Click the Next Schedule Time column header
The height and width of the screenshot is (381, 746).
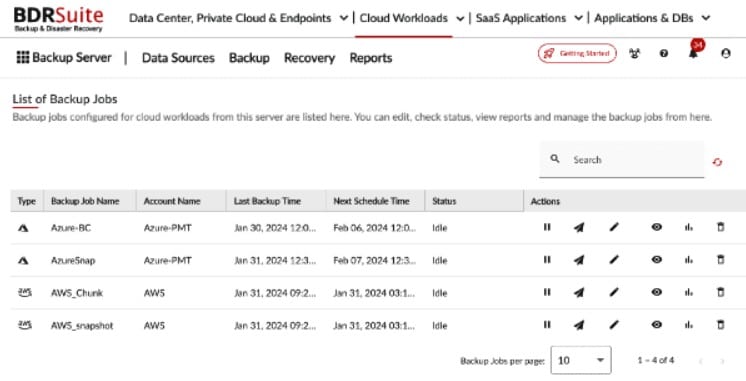tap(371, 201)
